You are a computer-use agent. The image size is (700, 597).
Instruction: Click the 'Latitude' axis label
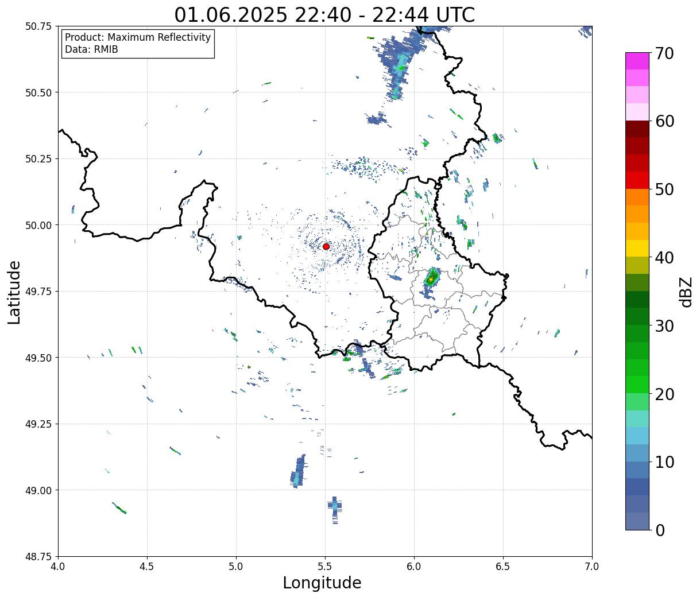pos(14,292)
